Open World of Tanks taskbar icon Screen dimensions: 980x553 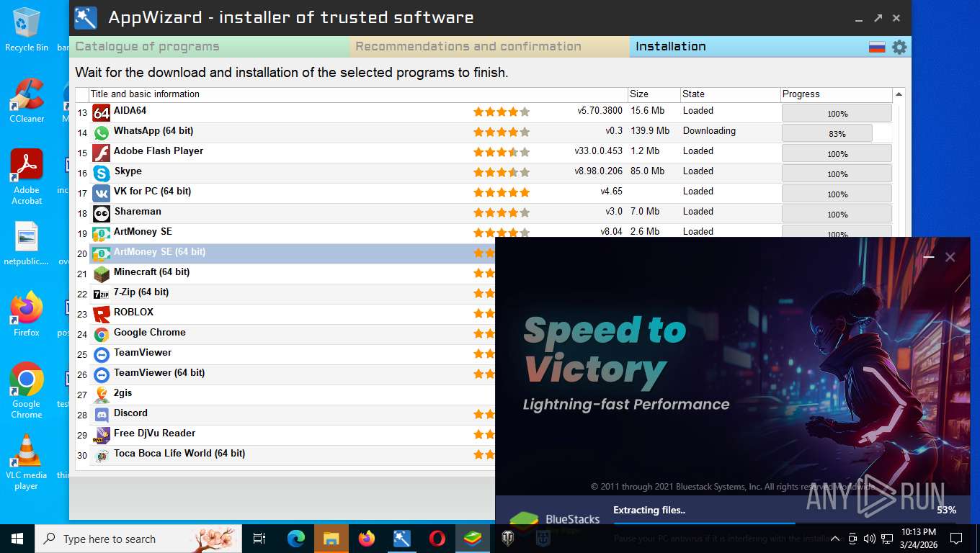tap(507, 539)
